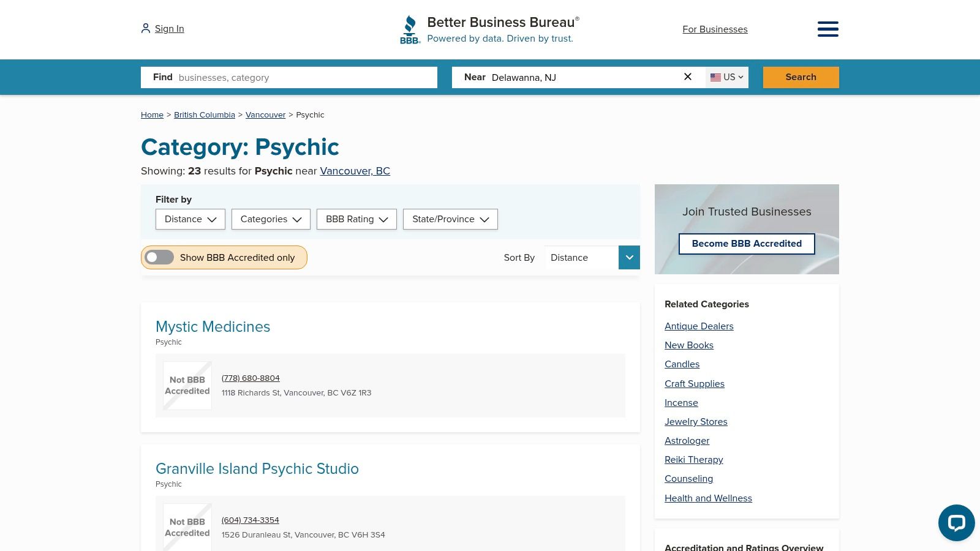The image size is (980, 551).
Task: Open the State/Province filter
Action: click(x=450, y=219)
